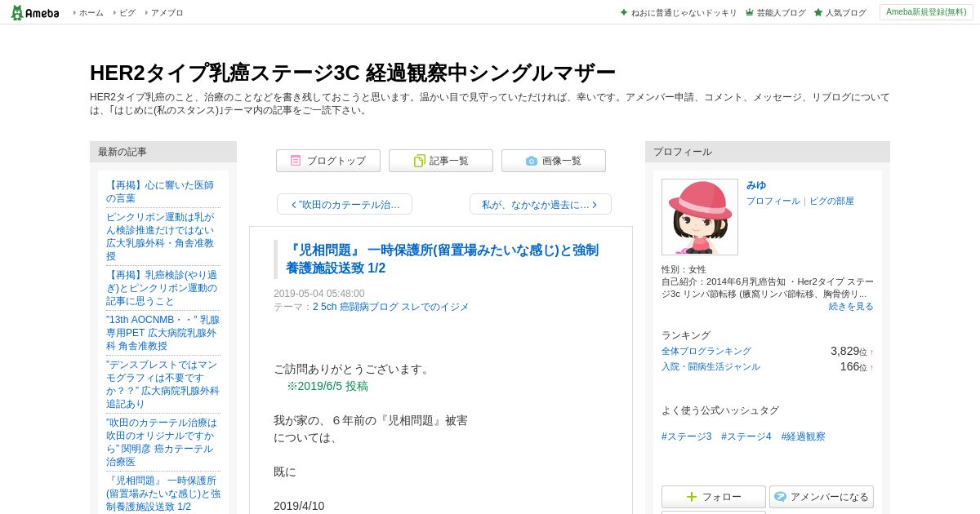Click the green diamond icon before ねおに普通じゃないドッキリ
Viewport: 980px width, 514px height.
coord(624,12)
